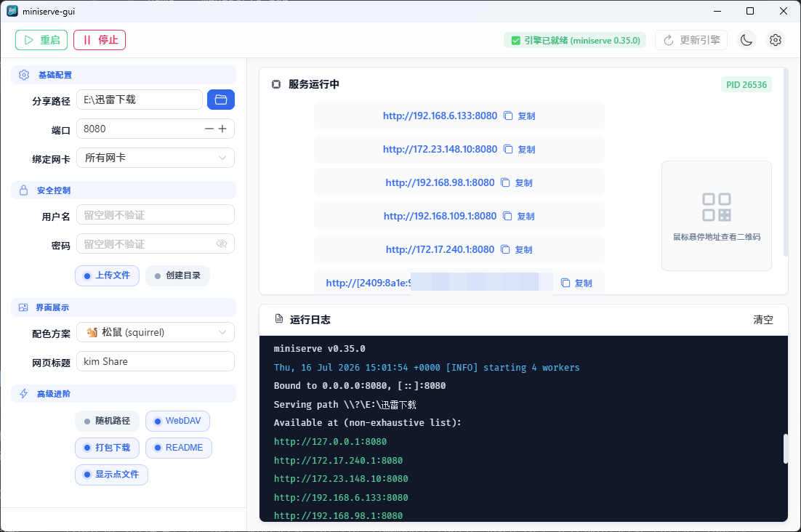801x532 pixels.
Task: Browse folder for share path
Action: click(x=221, y=100)
